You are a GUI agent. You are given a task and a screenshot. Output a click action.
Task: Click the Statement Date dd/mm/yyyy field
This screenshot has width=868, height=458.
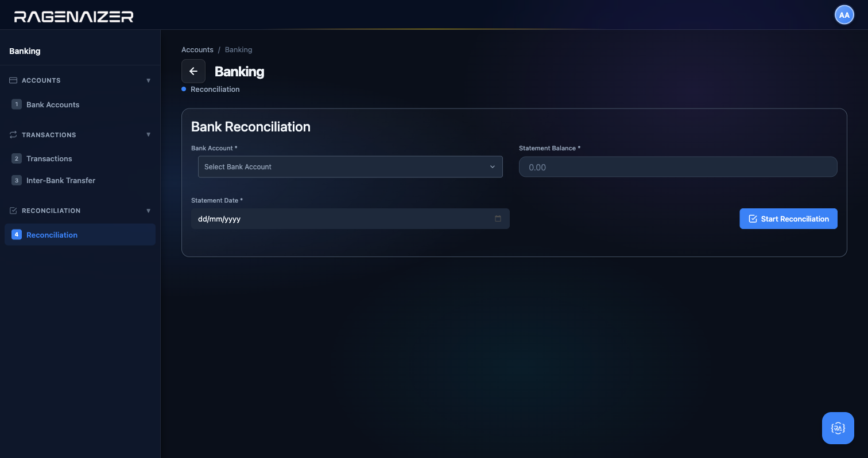click(x=350, y=219)
